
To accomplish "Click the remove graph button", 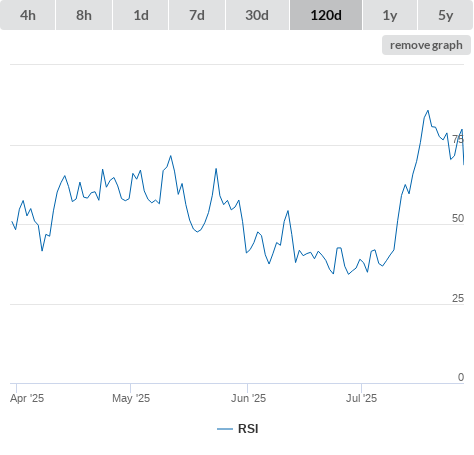I will pyautogui.click(x=426, y=45).
